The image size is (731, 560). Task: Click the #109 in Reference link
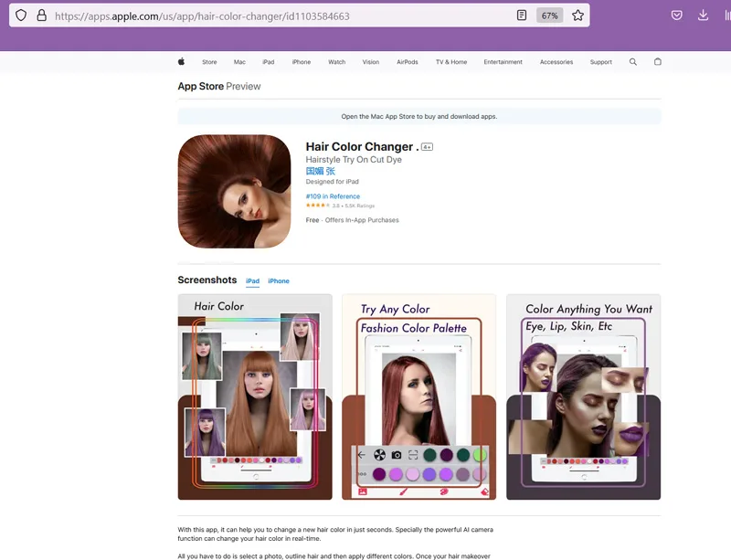(333, 196)
